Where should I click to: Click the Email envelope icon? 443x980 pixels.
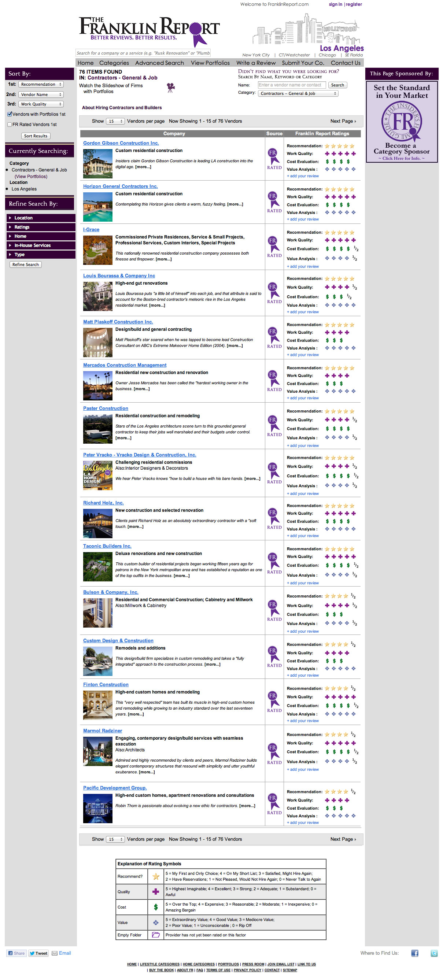tap(55, 953)
